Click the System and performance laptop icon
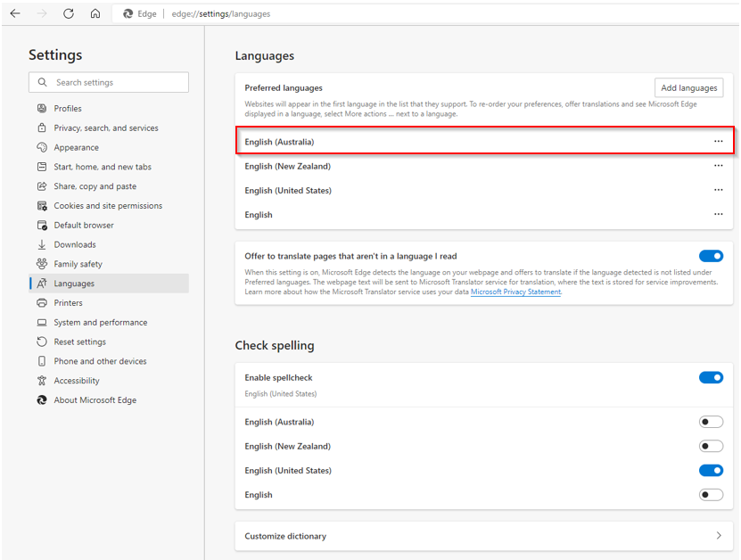 coord(42,322)
